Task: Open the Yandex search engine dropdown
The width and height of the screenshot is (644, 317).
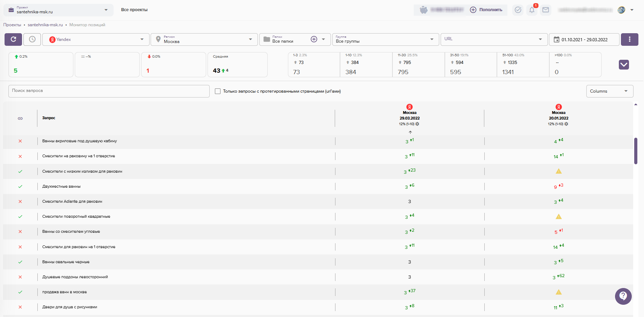Action: pyautogui.click(x=96, y=39)
